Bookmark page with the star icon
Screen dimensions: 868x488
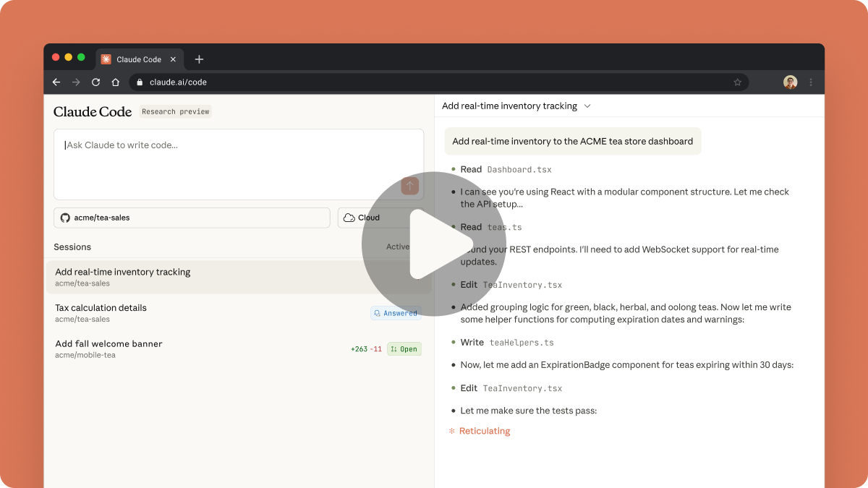(x=737, y=82)
